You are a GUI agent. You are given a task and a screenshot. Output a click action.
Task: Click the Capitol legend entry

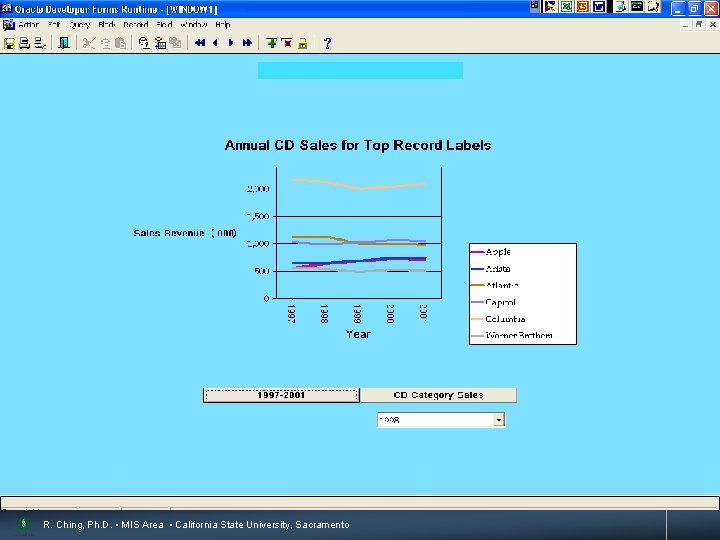493,302
